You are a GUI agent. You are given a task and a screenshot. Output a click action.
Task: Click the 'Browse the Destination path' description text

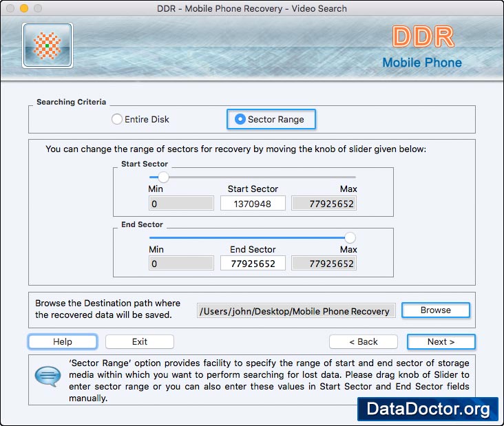tap(107, 309)
